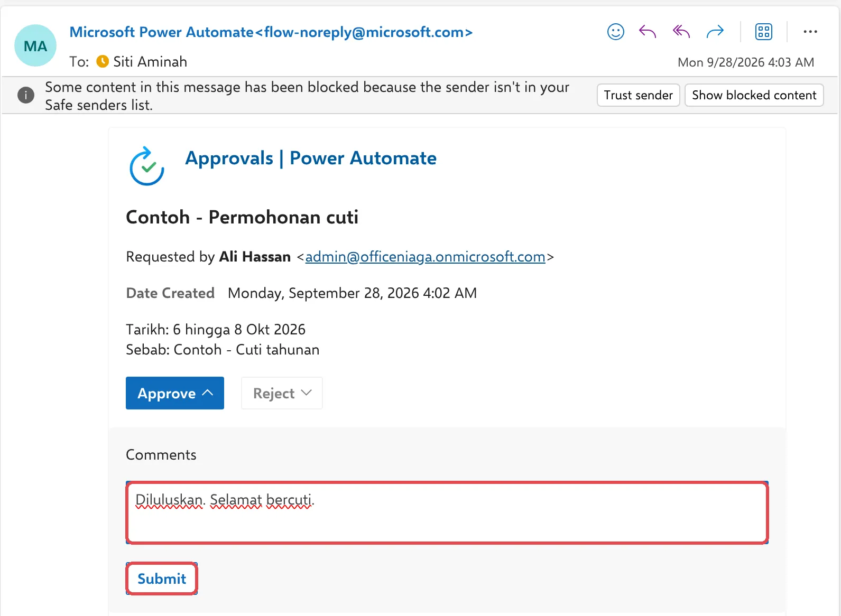Click the Date Created label

pos(170,293)
